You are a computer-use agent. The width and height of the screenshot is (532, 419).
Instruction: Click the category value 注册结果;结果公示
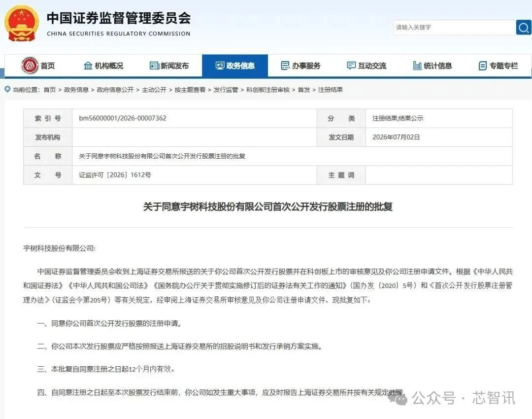tap(398, 118)
